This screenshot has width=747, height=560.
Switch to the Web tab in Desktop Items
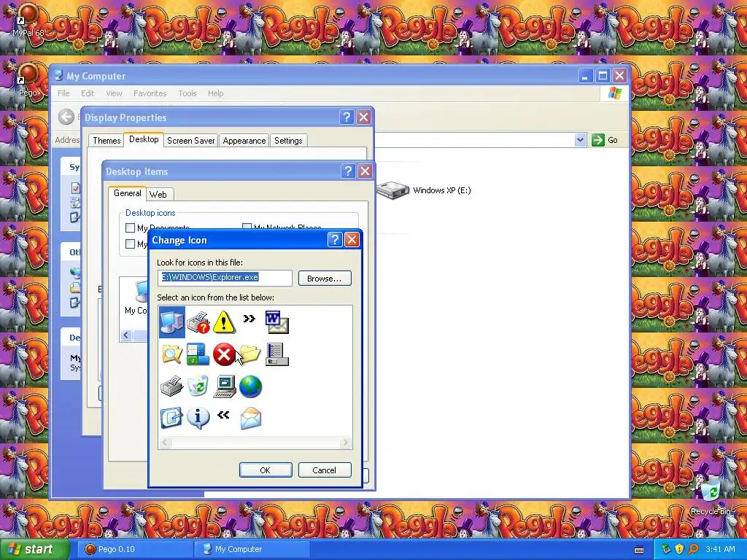158,194
